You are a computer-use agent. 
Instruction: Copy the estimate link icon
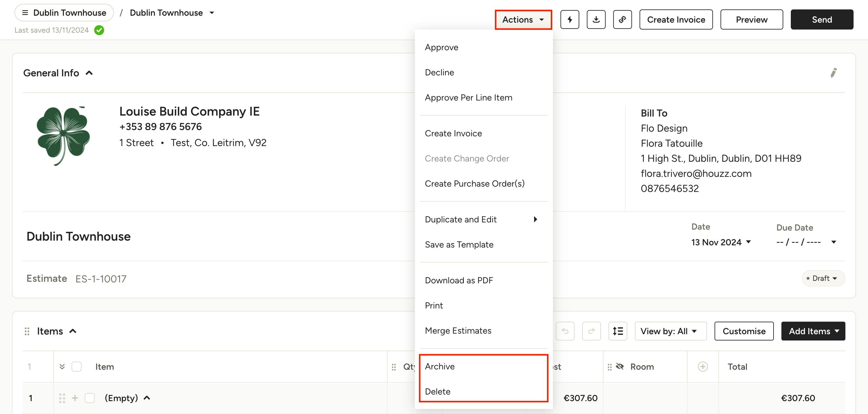point(622,19)
